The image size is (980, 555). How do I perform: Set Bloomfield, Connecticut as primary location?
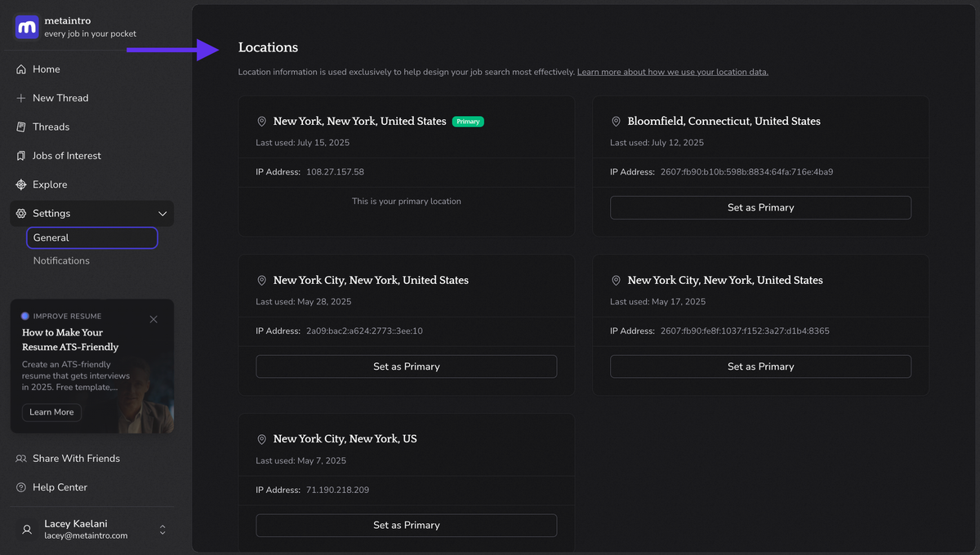760,207
